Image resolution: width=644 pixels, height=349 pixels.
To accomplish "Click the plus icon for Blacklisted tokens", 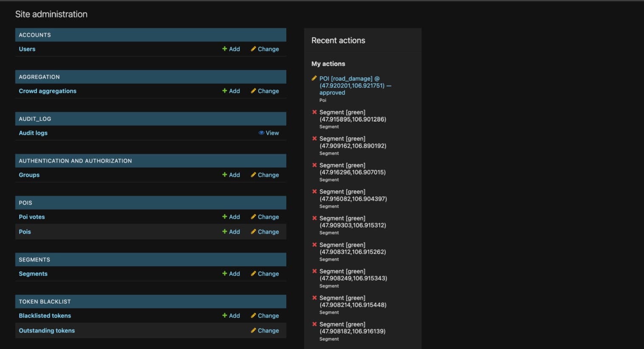I will pos(225,315).
